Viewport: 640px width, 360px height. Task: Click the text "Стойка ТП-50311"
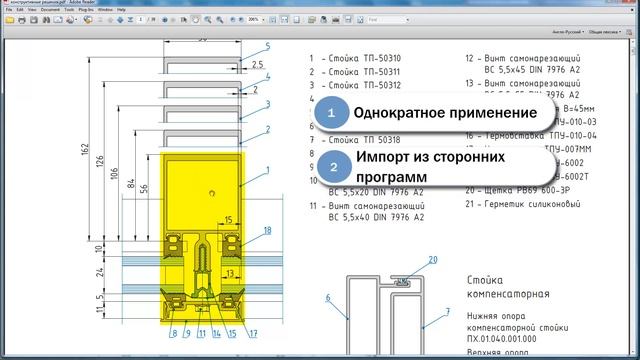[364, 72]
